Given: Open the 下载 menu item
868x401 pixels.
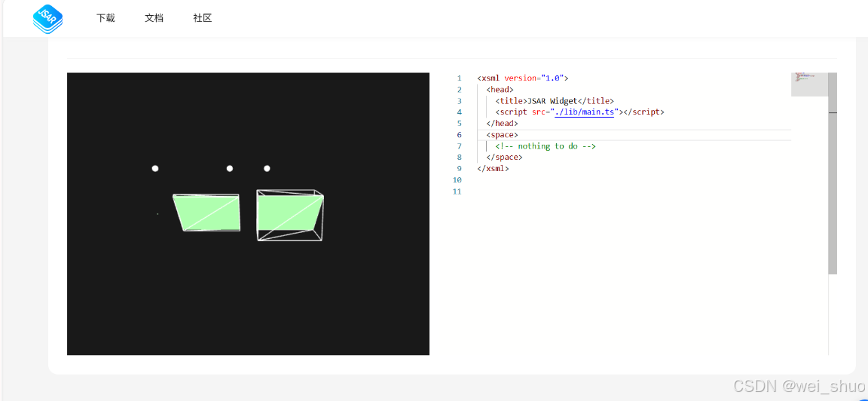Looking at the screenshot, I should point(105,18).
